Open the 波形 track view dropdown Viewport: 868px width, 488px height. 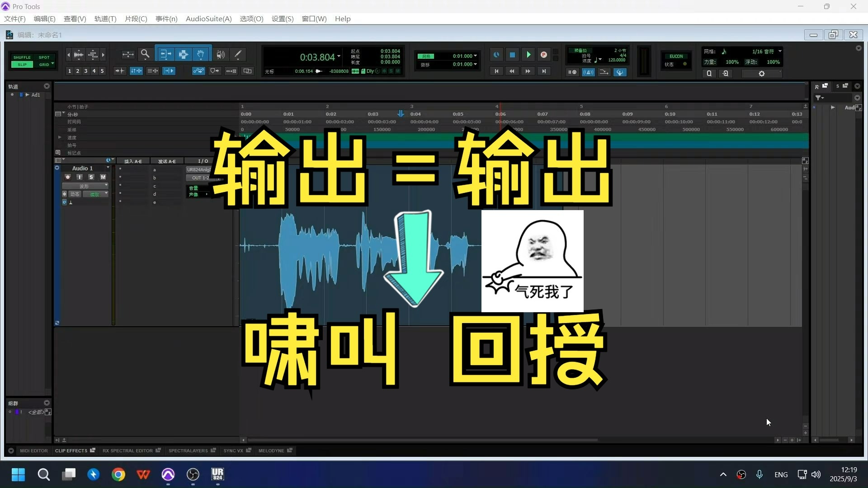point(85,186)
